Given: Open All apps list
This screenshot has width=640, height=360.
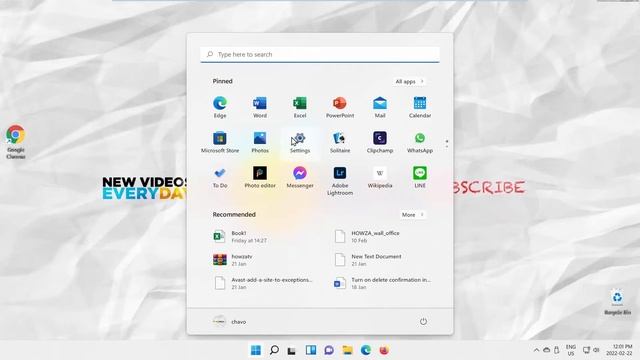Looking at the screenshot, I should [409, 82].
